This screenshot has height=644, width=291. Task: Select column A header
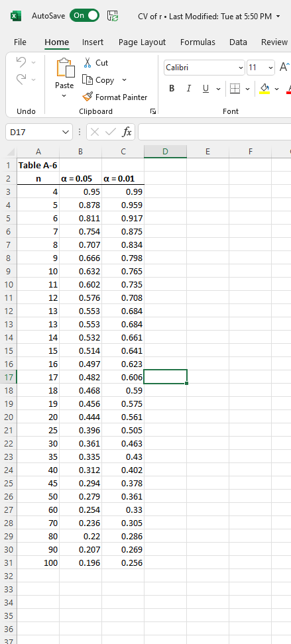[x=38, y=152]
